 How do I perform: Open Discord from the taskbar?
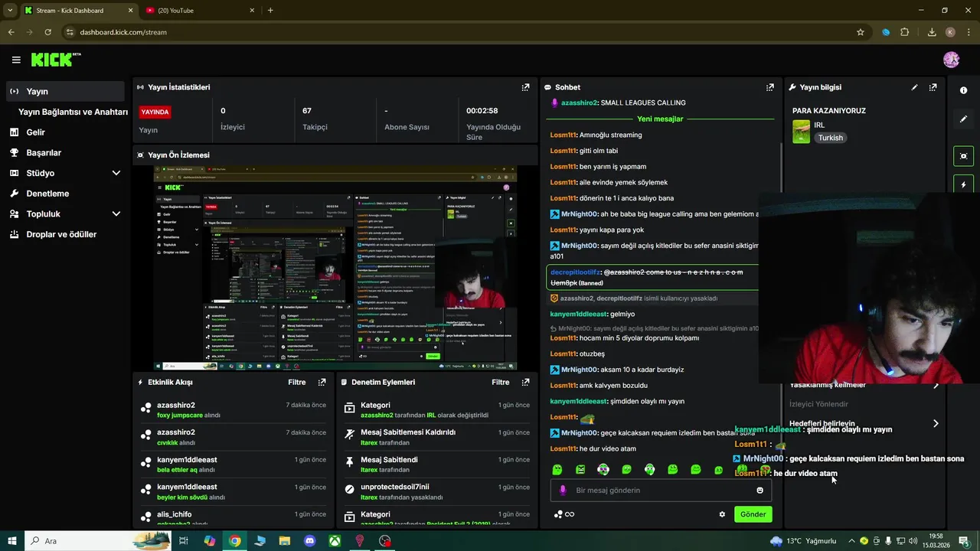[x=310, y=541]
